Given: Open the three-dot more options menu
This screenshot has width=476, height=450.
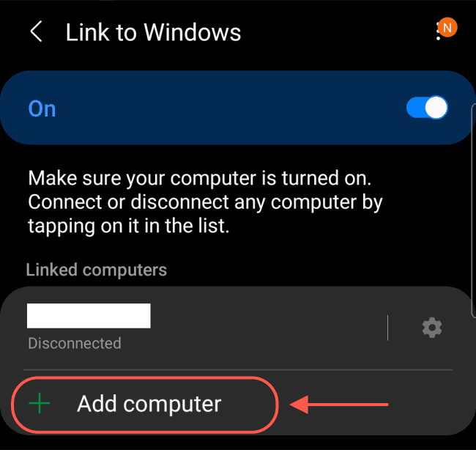Looking at the screenshot, I should pyautogui.click(x=438, y=32).
